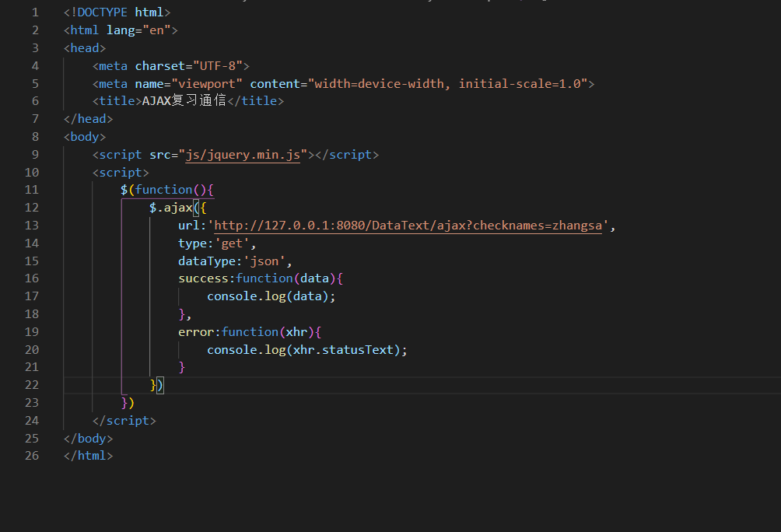Click the closing </html> tag
The image size is (781, 532).
point(87,456)
